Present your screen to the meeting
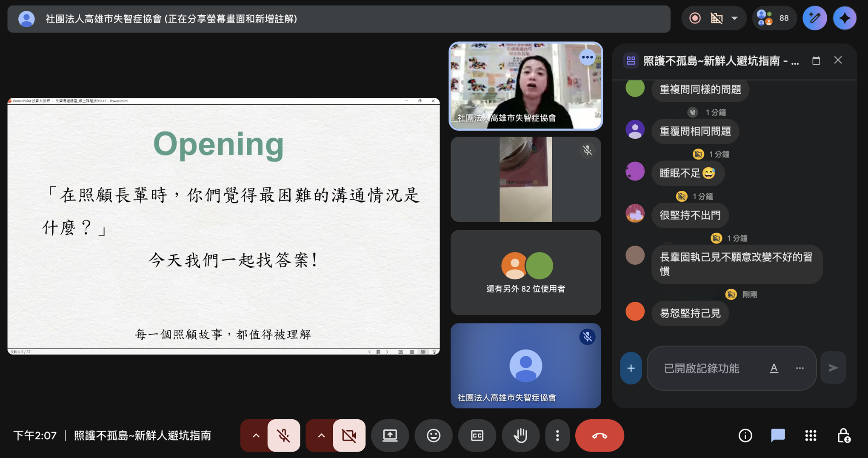Viewport: 868px width, 458px height. (390, 435)
